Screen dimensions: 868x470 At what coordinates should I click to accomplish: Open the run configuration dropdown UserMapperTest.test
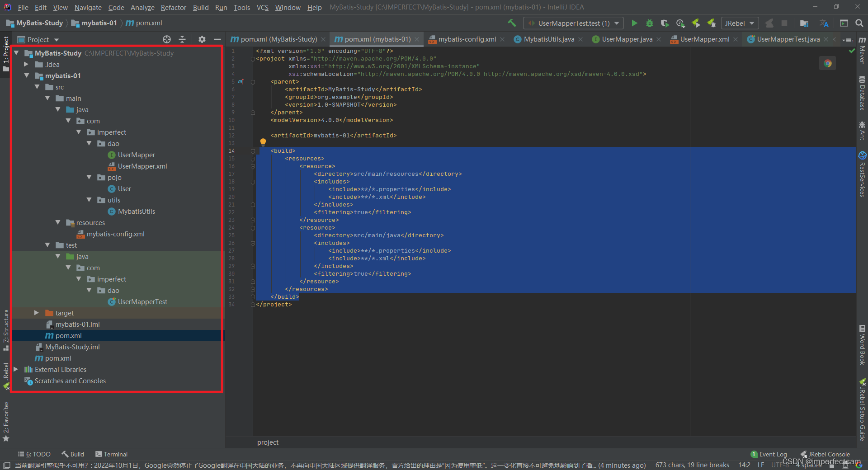(573, 23)
